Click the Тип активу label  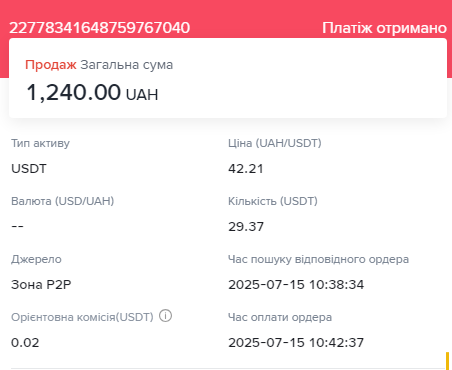40,143
